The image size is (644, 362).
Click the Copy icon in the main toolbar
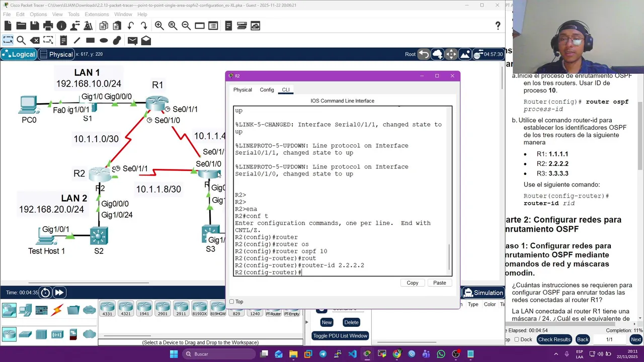[x=104, y=26]
